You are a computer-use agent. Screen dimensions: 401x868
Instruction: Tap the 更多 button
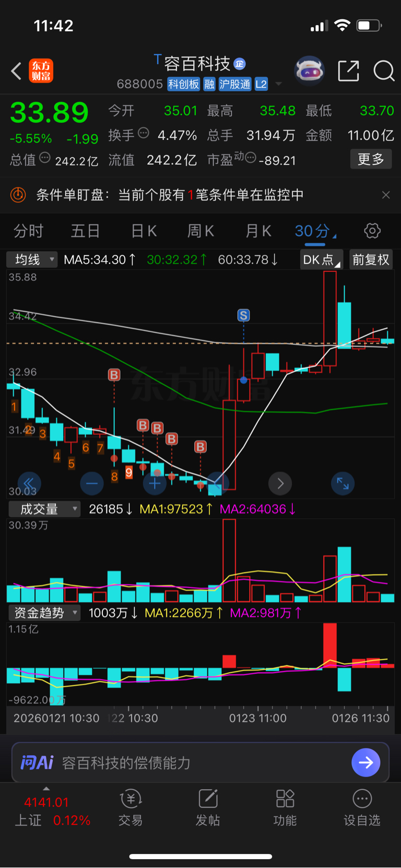[371, 159]
